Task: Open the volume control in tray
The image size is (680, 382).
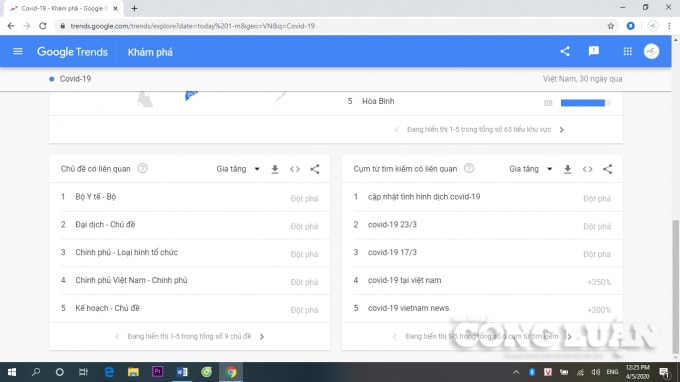Action: pyautogui.click(x=596, y=372)
